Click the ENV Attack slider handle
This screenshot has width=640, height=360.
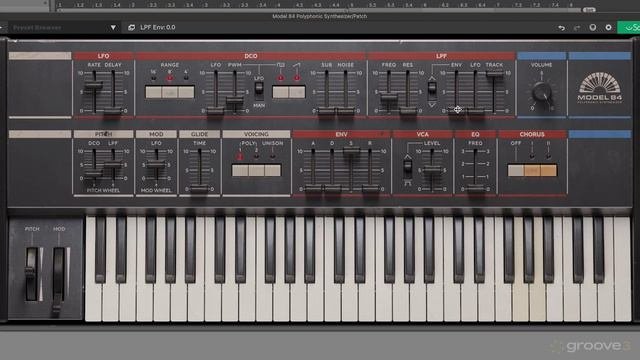click(x=313, y=189)
